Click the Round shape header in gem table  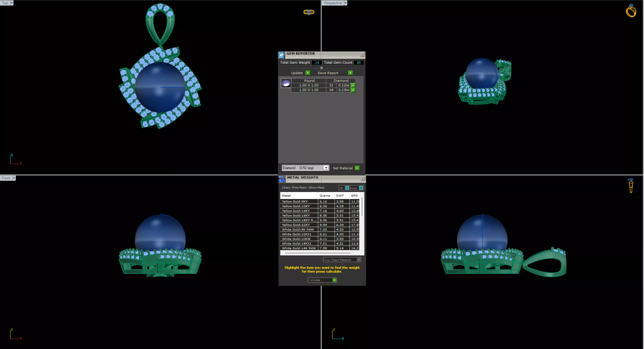click(309, 81)
